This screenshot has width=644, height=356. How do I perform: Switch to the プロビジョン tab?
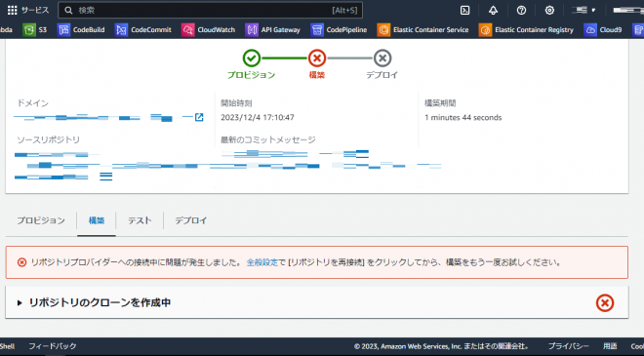41,220
